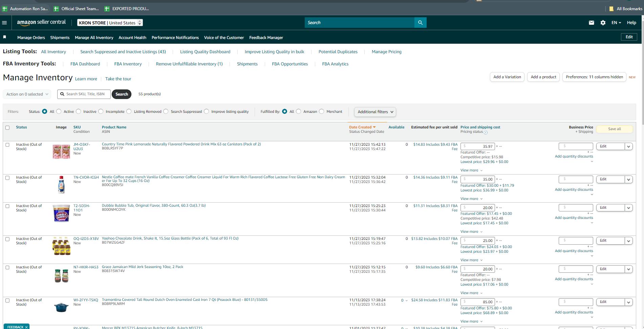Open the Help link in header
Image resolution: width=644 pixels, height=329 pixels.
[x=631, y=23]
